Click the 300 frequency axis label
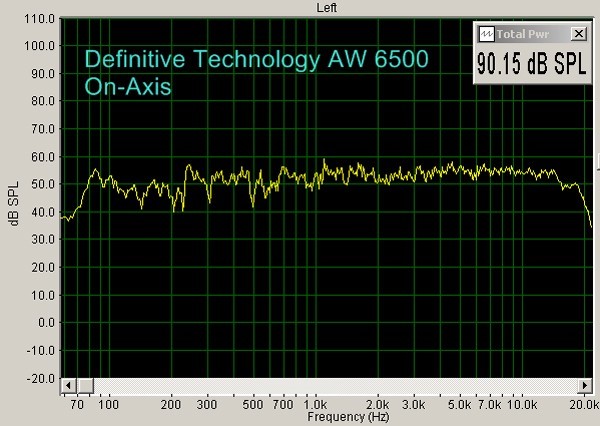 [207, 404]
